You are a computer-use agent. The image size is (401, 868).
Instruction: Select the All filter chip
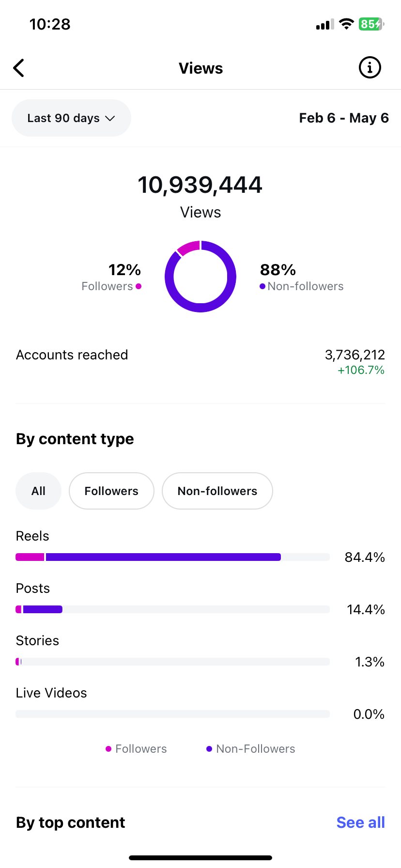tap(38, 491)
